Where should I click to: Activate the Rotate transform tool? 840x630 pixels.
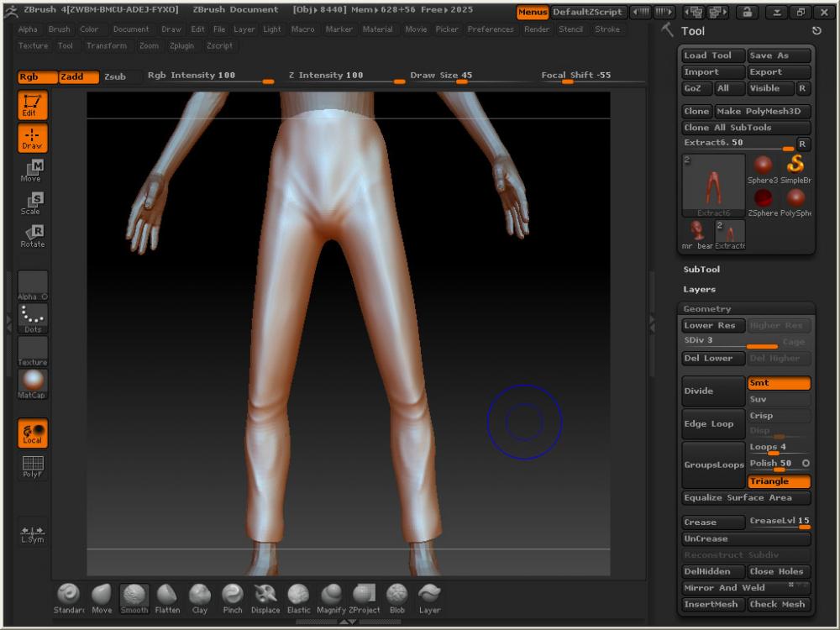[x=34, y=235]
